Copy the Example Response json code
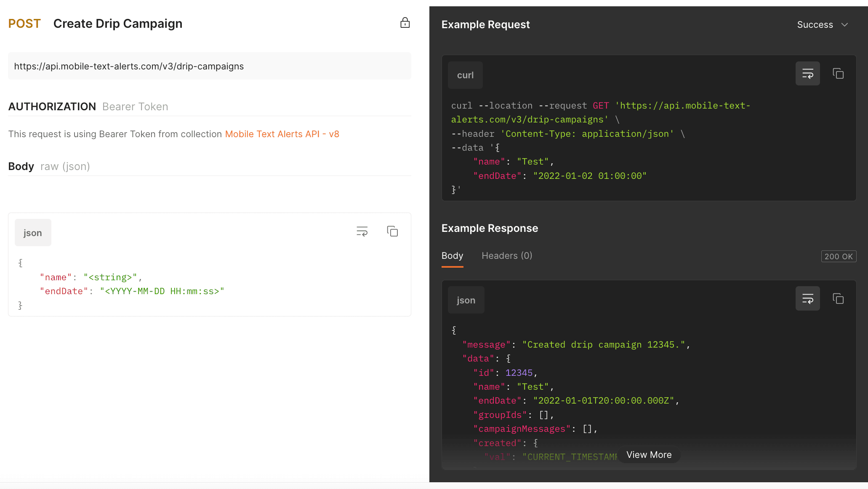Viewport: 868px width, 489px height. pyautogui.click(x=838, y=299)
